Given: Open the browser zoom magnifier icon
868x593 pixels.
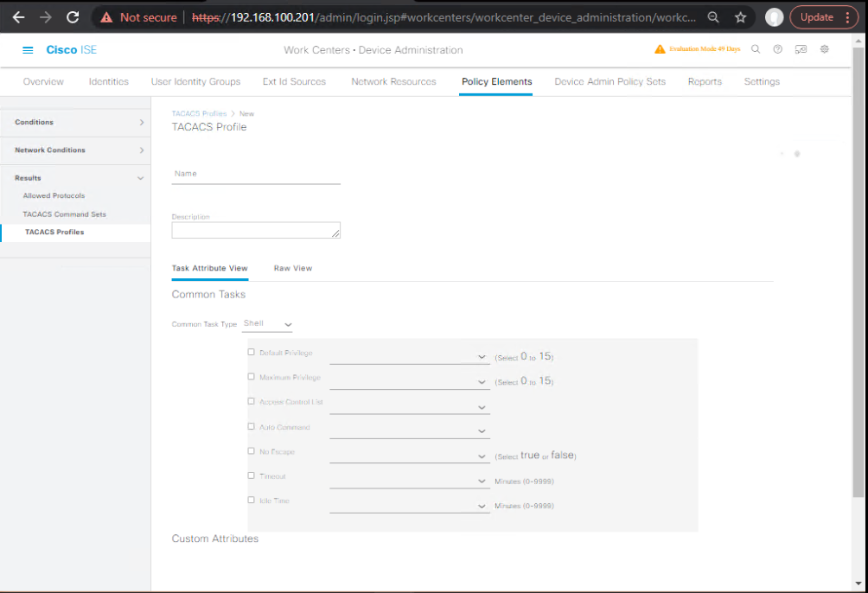Looking at the screenshot, I should (x=713, y=17).
